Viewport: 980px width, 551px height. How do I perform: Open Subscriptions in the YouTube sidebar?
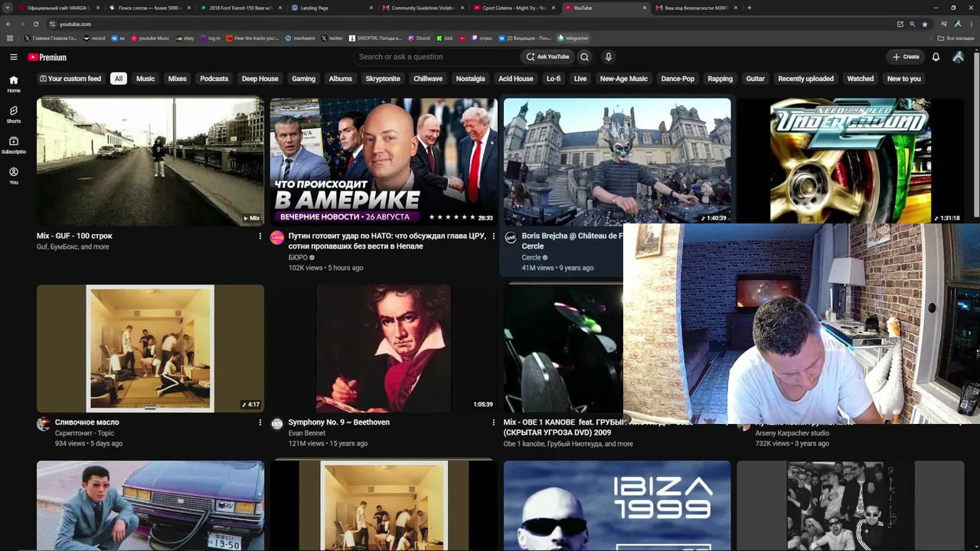pos(14,145)
